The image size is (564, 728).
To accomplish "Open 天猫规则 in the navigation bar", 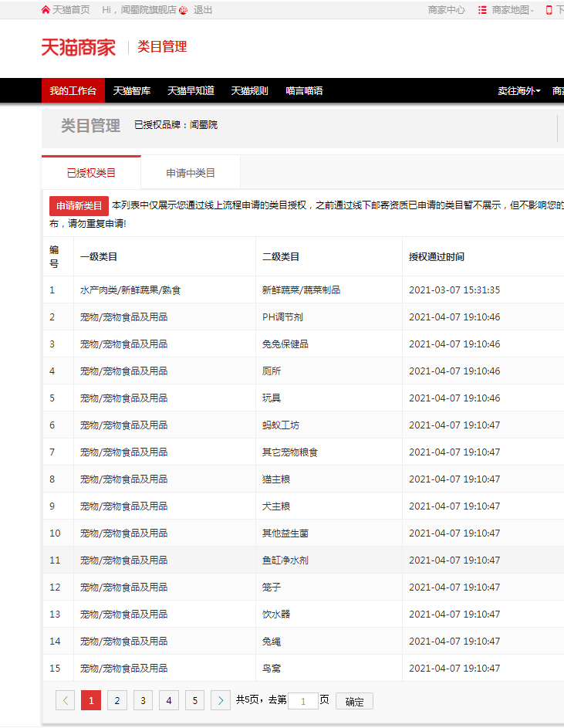I will tap(250, 90).
